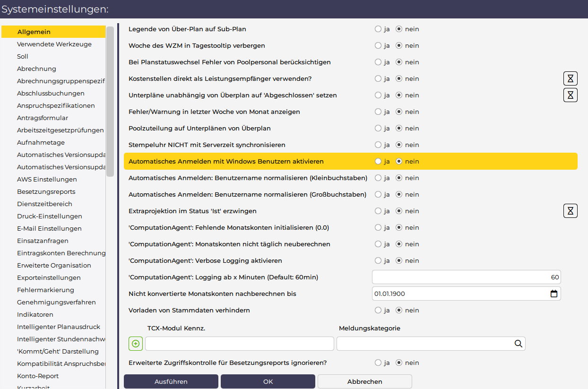
Task: Focus the Logging ab x Minuten field
Action: tap(466, 277)
